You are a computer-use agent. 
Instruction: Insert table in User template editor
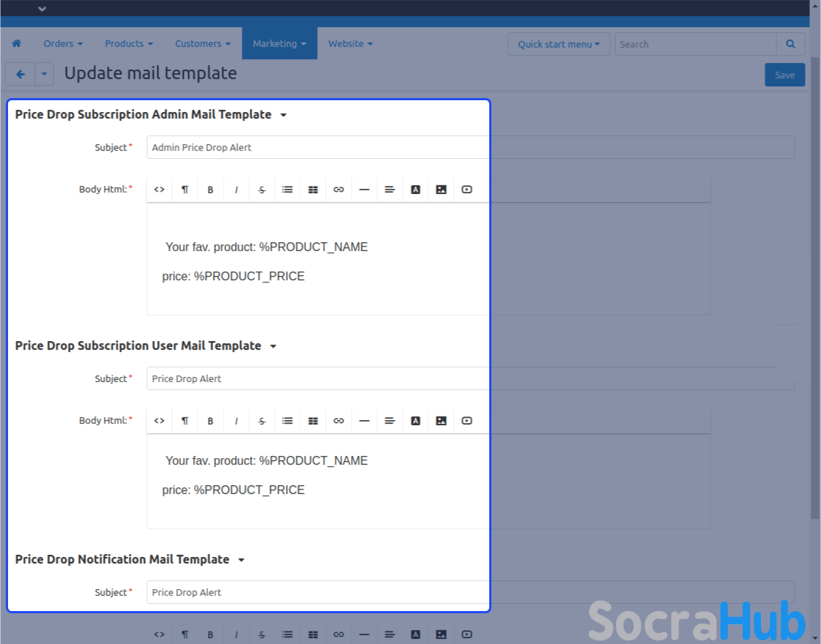tap(313, 421)
